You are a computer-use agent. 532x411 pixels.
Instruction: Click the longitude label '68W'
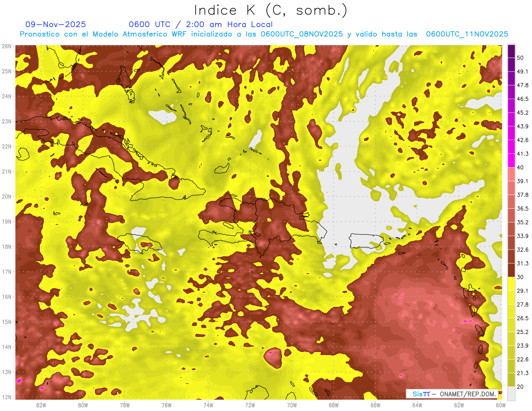click(334, 405)
